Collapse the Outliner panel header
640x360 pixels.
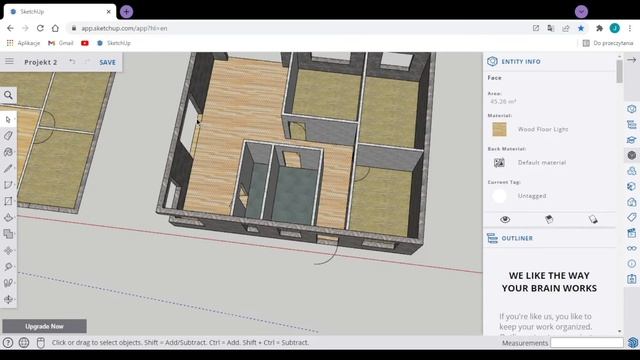(550, 238)
